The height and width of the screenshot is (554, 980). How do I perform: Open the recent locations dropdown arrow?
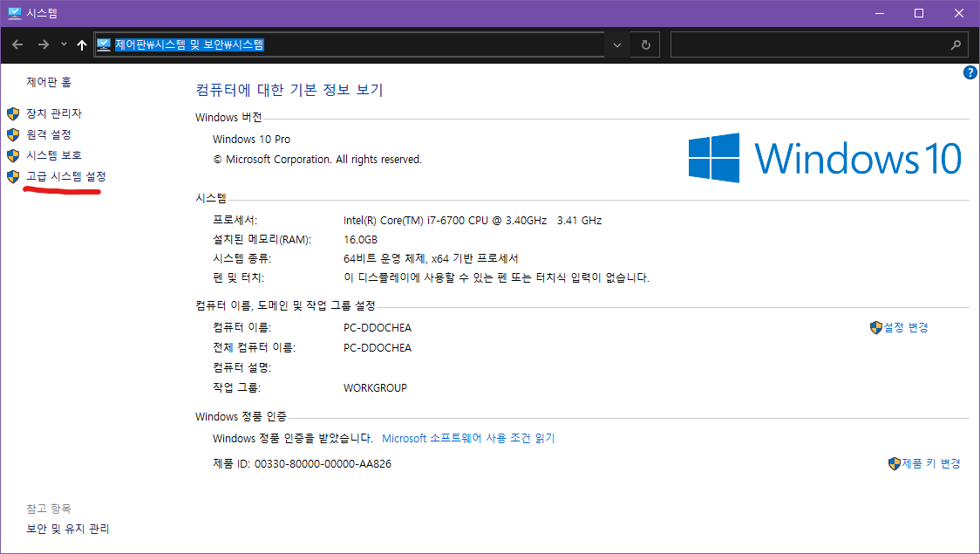[x=64, y=44]
